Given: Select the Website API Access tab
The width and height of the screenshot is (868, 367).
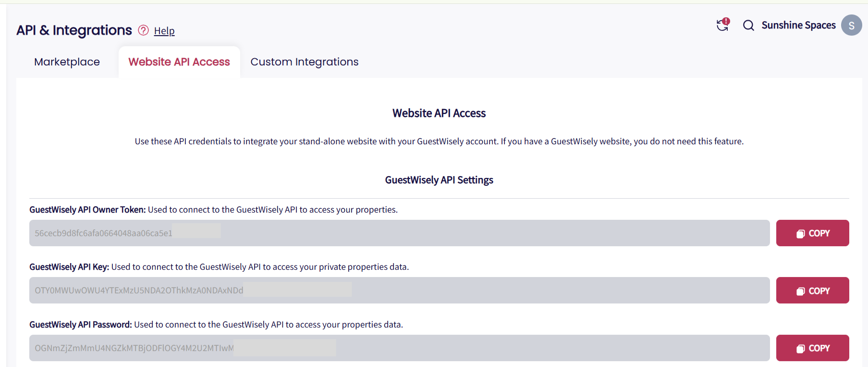Looking at the screenshot, I should tap(179, 62).
